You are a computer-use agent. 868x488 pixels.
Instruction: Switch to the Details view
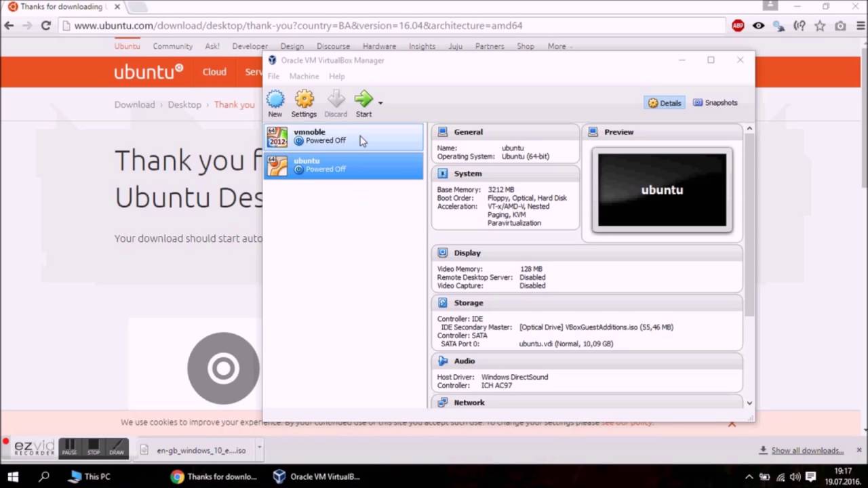665,103
